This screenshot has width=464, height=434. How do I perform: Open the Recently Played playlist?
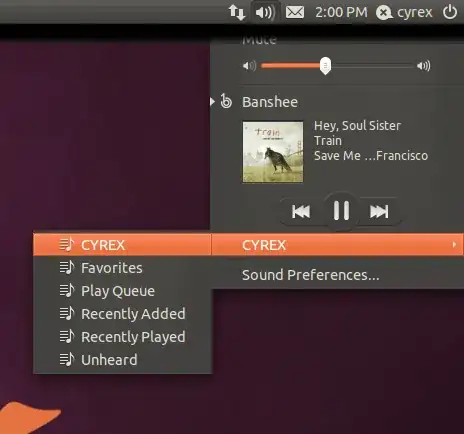tap(122, 337)
